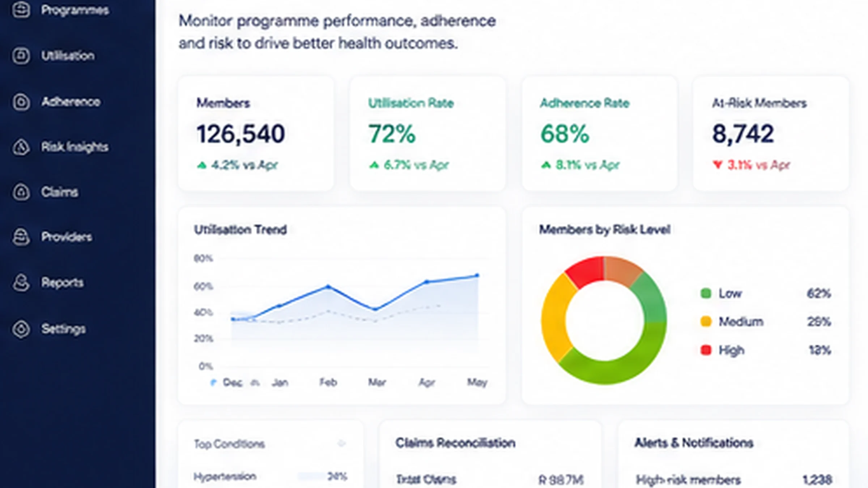Click the Top Conditions card corner icon
This screenshot has height=488, width=868.
click(341, 443)
